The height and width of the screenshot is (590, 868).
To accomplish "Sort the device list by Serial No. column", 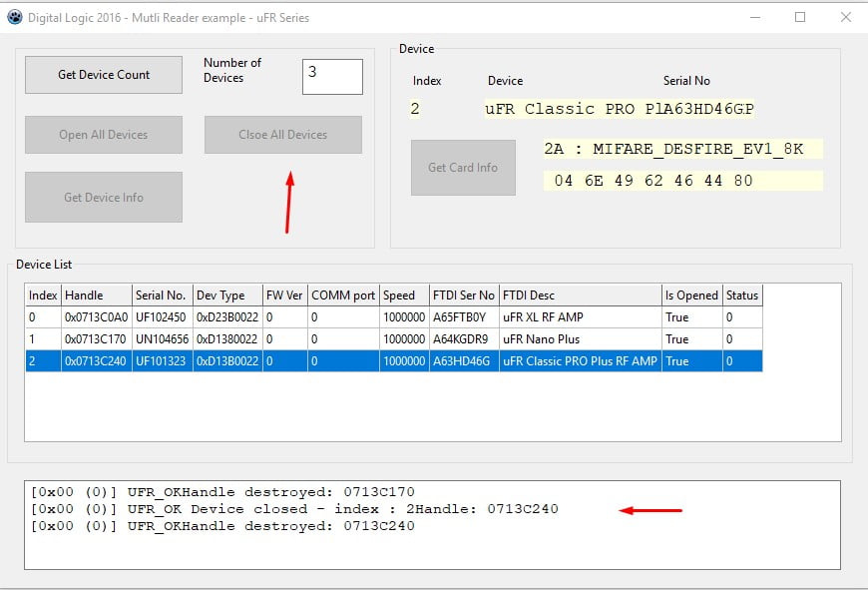I will point(163,295).
